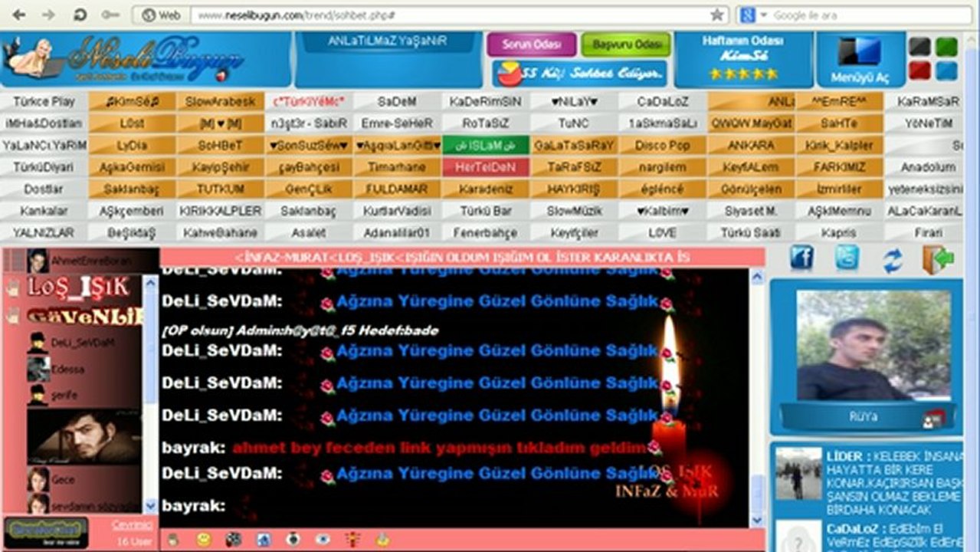Switch to the Türkçe Play room
The width and height of the screenshot is (980, 552).
pyautogui.click(x=44, y=101)
